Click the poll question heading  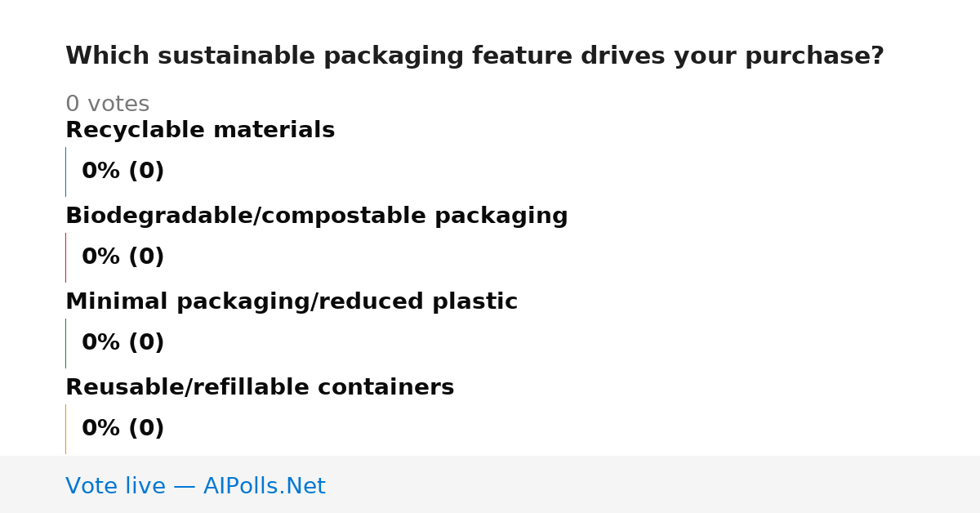474,56
